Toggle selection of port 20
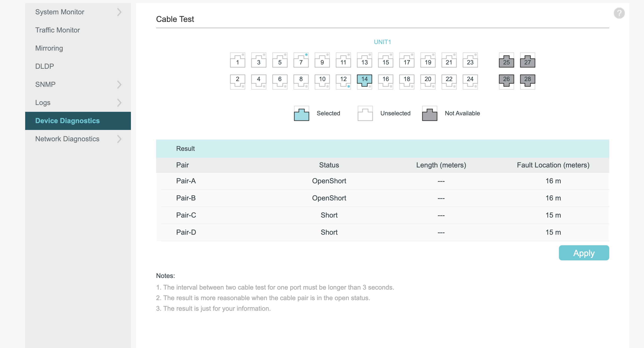 coord(428,81)
